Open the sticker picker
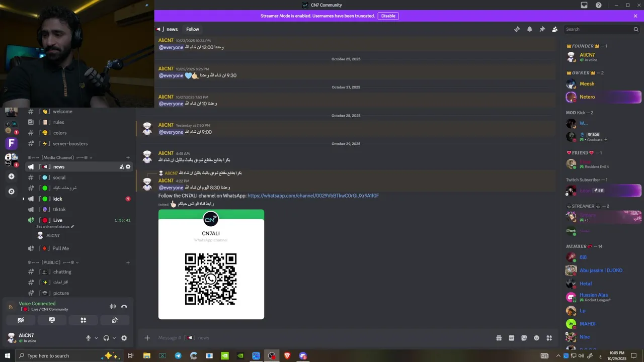Screen dimensions: 644x362 coord(524,338)
